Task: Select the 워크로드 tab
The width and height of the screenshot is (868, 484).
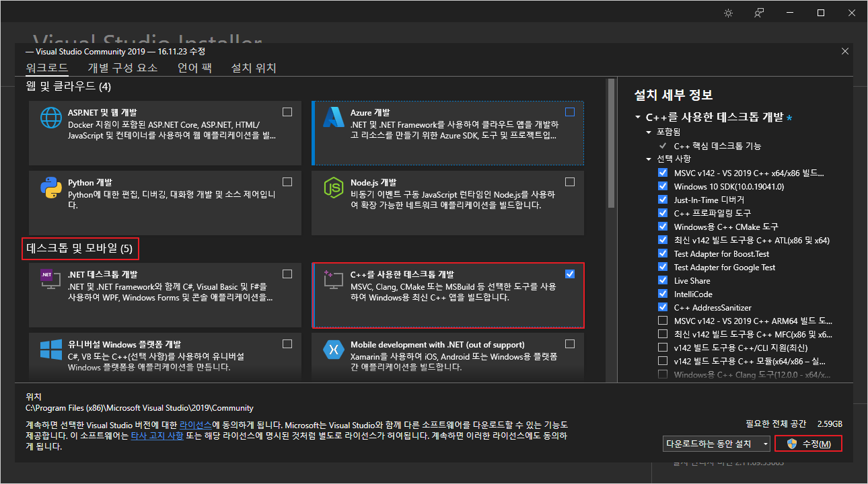Action: coord(47,68)
